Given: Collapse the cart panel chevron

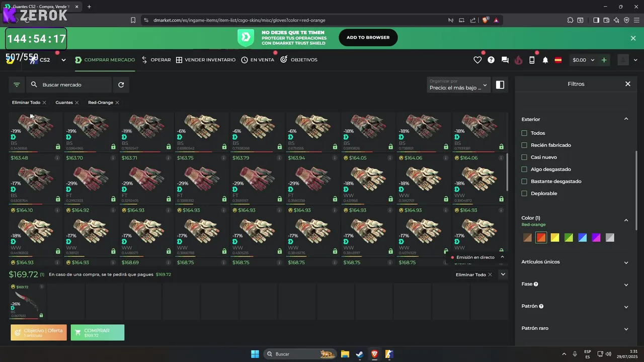Looking at the screenshot, I should click(x=503, y=275).
